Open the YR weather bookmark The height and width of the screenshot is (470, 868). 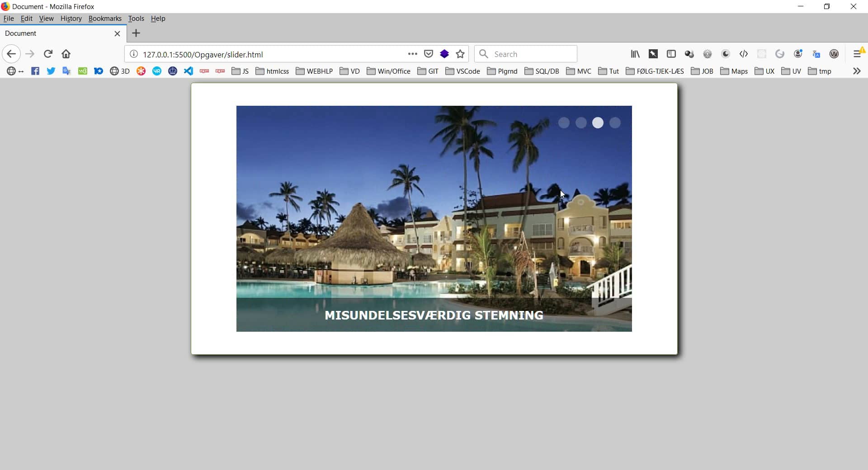pyautogui.click(x=157, y=71)
